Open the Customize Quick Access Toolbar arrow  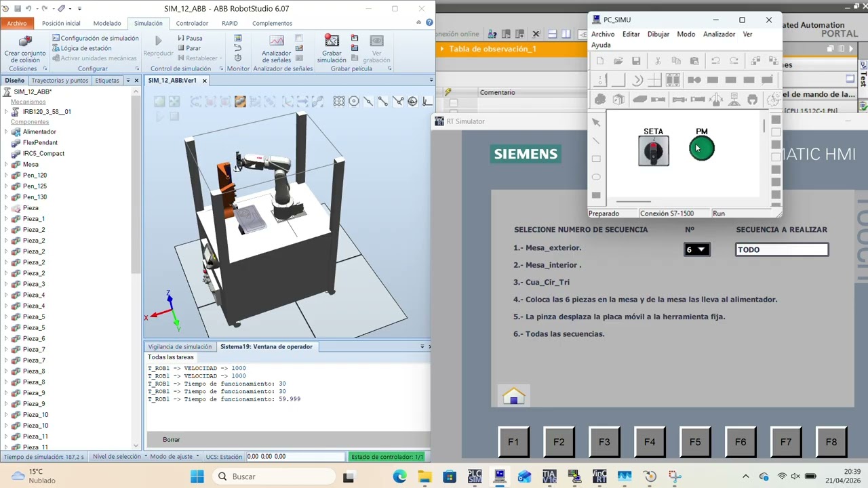click(79, 9)
